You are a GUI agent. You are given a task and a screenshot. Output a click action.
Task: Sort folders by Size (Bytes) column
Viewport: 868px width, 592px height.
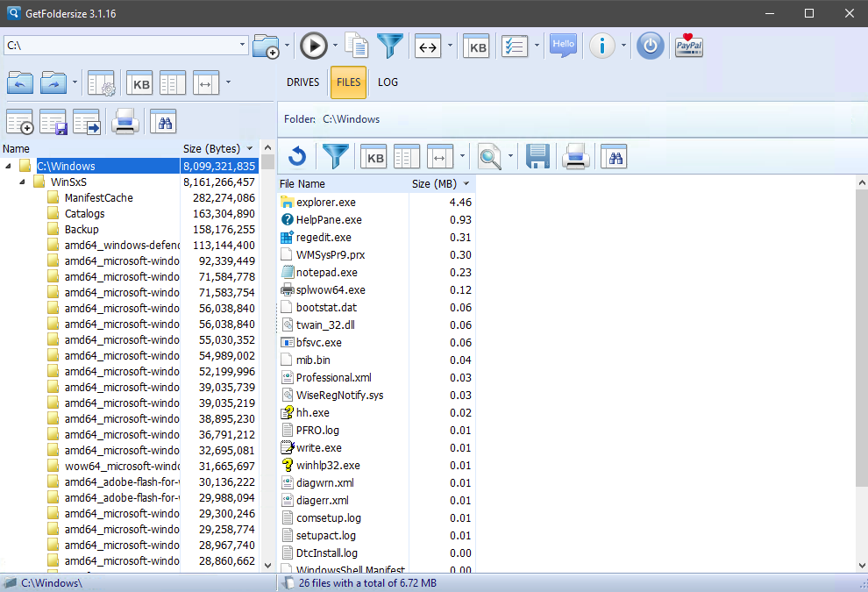(x=218, y=148)
